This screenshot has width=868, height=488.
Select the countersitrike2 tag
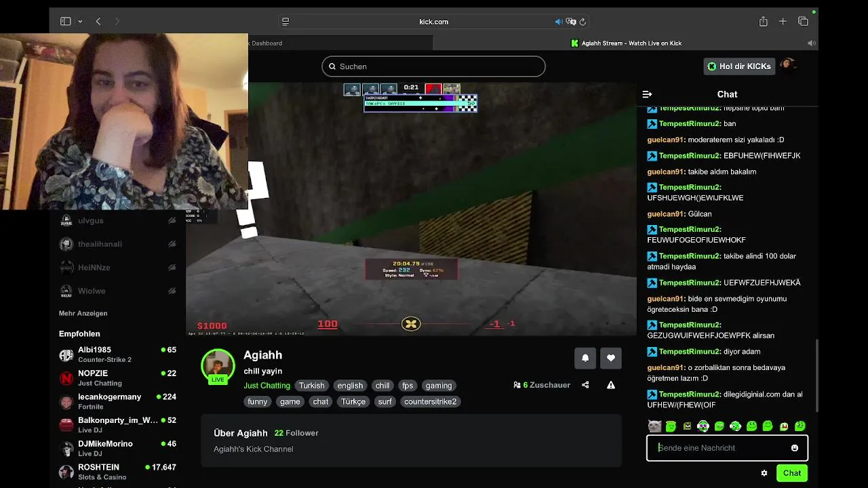tap(431, 402)
